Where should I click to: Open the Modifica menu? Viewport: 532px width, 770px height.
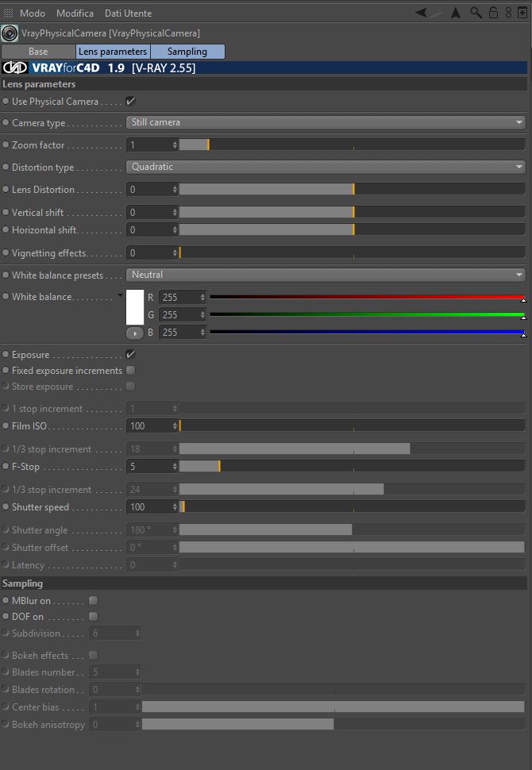click(75, 13)
